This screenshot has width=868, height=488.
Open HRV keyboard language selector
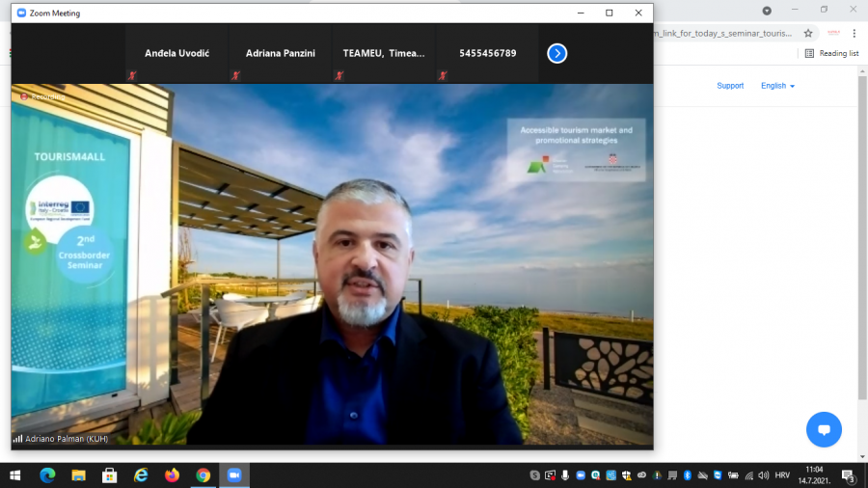781,475
